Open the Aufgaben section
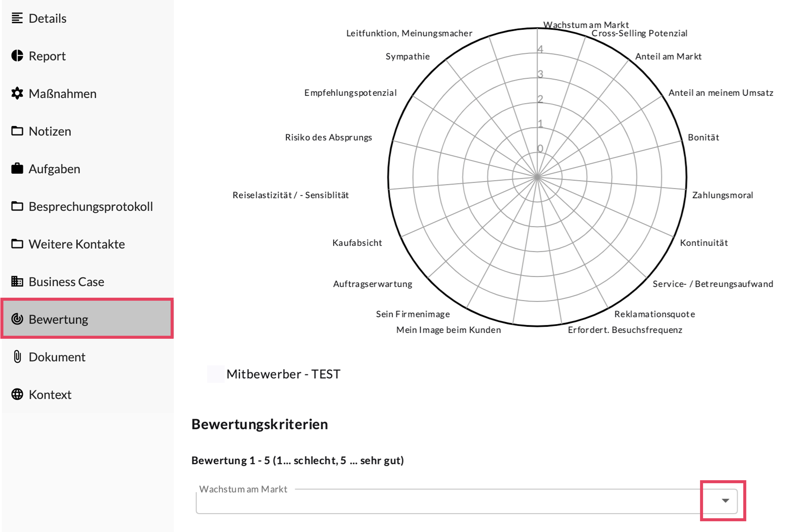This screenshot has height=532, width=785. 54,169
